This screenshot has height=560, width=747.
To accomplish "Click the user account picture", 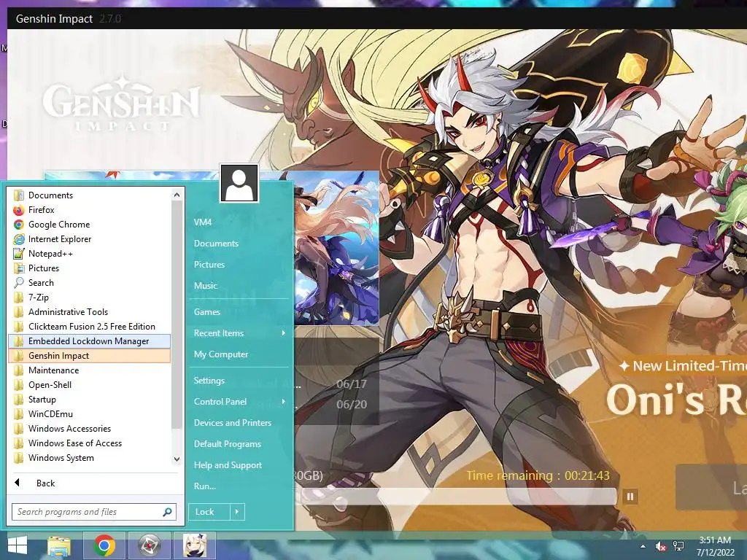I will [x=239, y=183].
